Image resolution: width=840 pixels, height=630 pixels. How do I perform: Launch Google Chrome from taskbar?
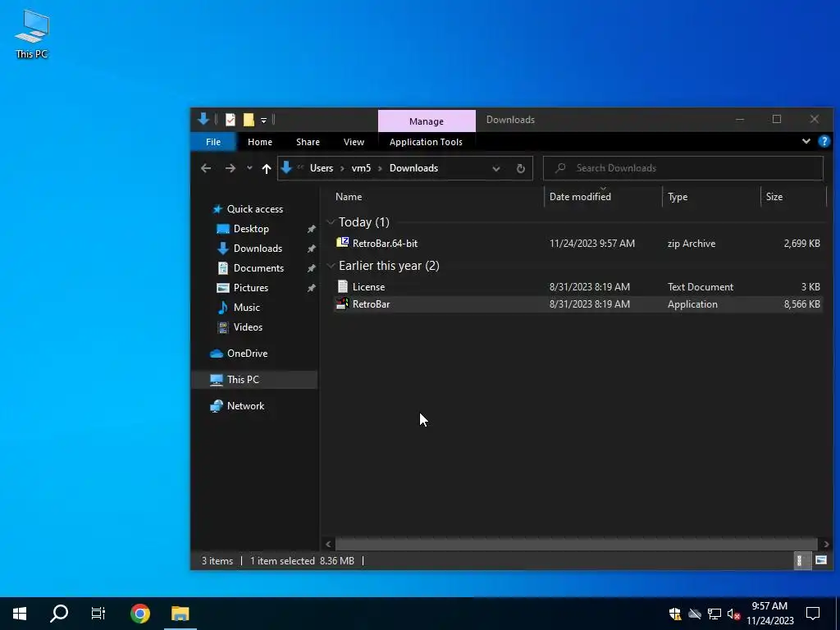tap(140, 614)
